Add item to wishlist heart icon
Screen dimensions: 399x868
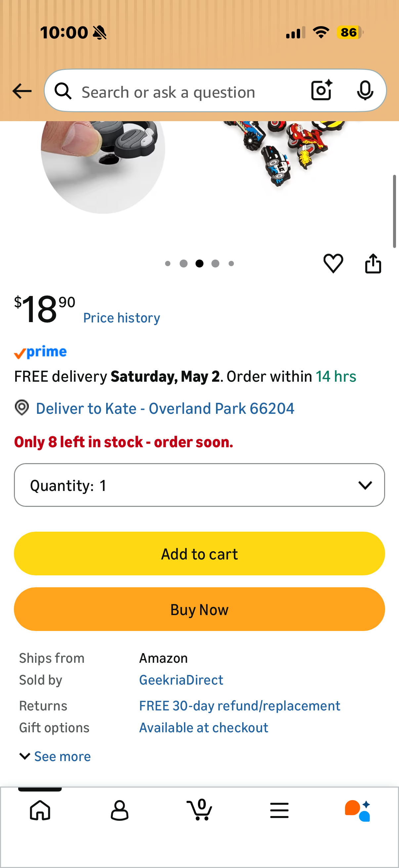click(333, 263)
